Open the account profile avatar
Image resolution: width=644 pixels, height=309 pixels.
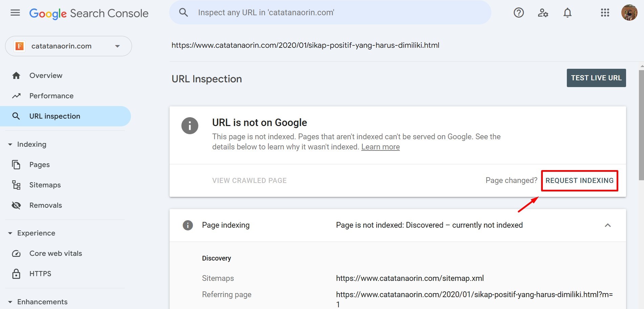(x=629, y=13)
